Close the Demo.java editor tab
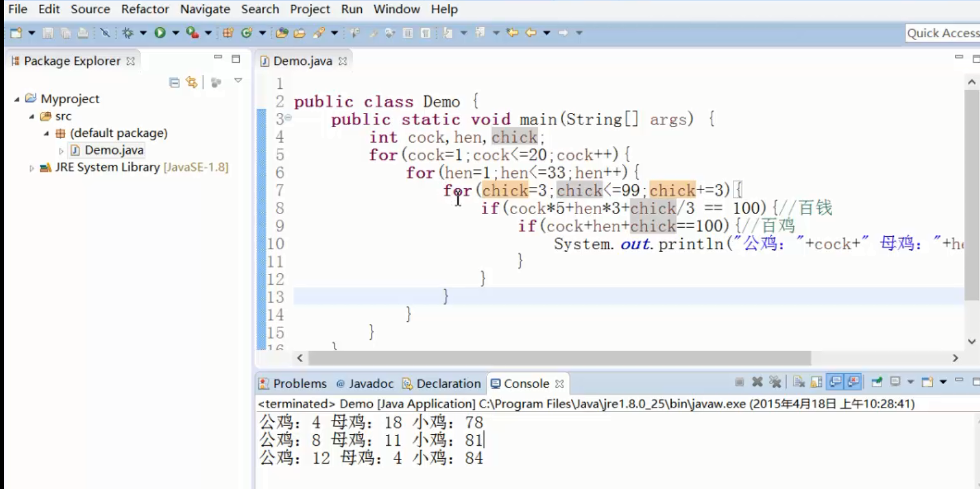 [x=342, y=61]
